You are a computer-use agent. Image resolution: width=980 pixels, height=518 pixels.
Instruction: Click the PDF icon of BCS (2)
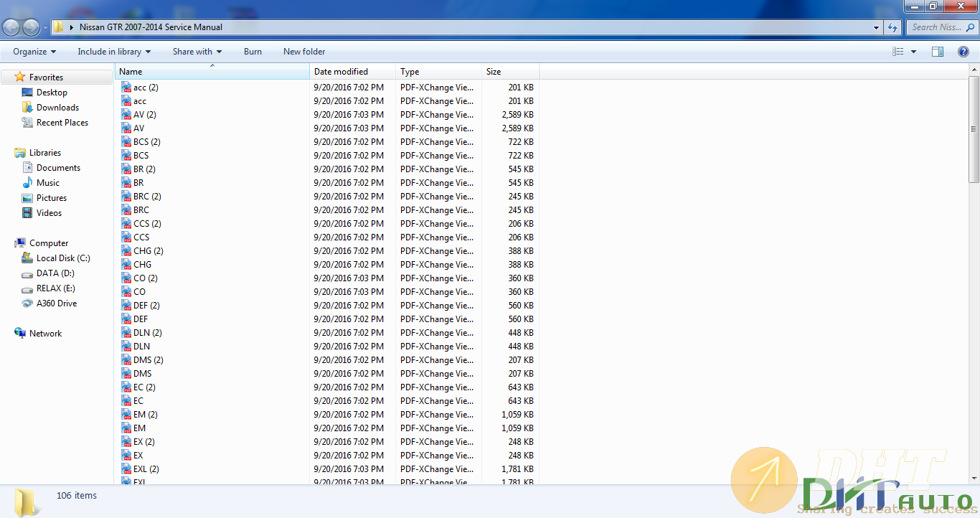coord(126,142)
